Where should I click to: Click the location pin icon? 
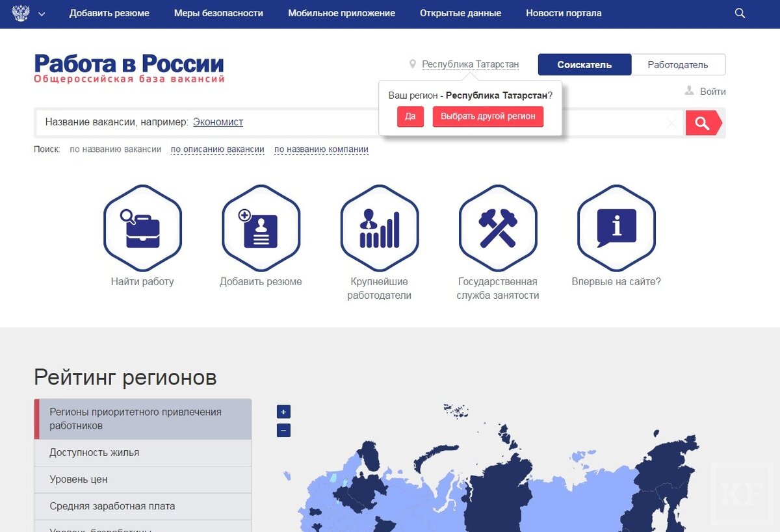[x=412, y=64]
